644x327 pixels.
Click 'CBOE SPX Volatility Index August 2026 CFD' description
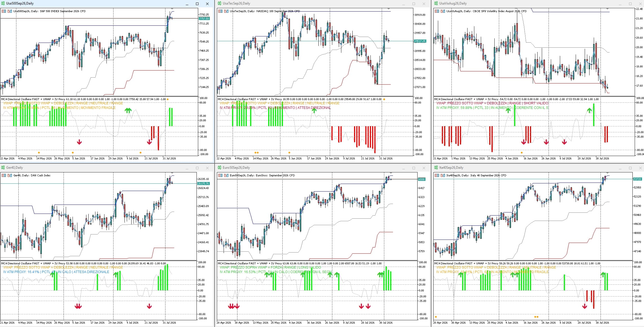(x=499, y=11)
